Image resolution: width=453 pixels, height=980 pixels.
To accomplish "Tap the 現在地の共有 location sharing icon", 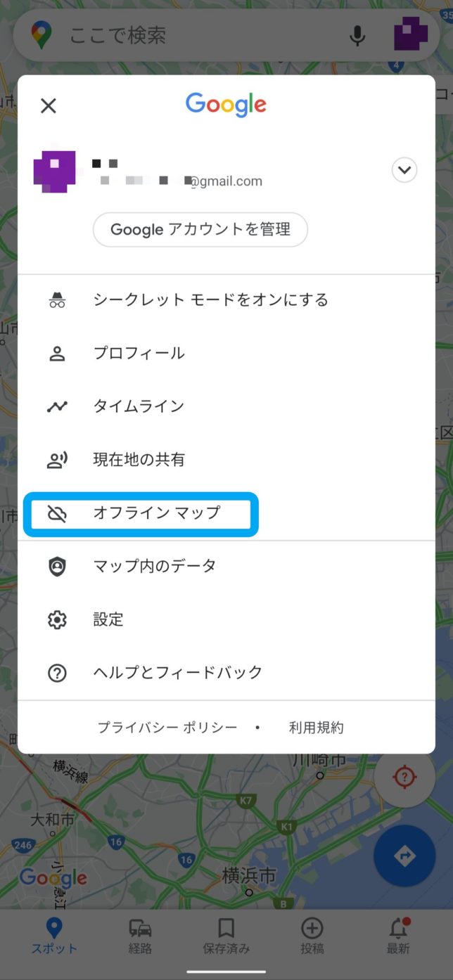I will (57, 460).
